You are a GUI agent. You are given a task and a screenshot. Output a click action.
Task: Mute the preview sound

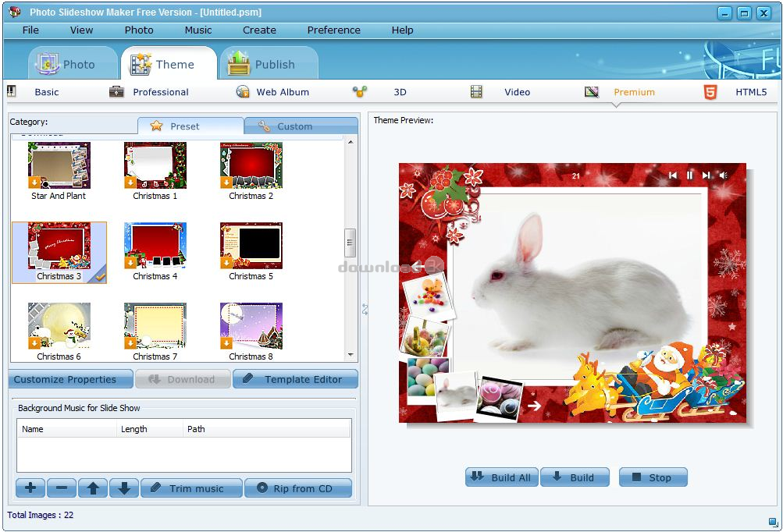723,176
